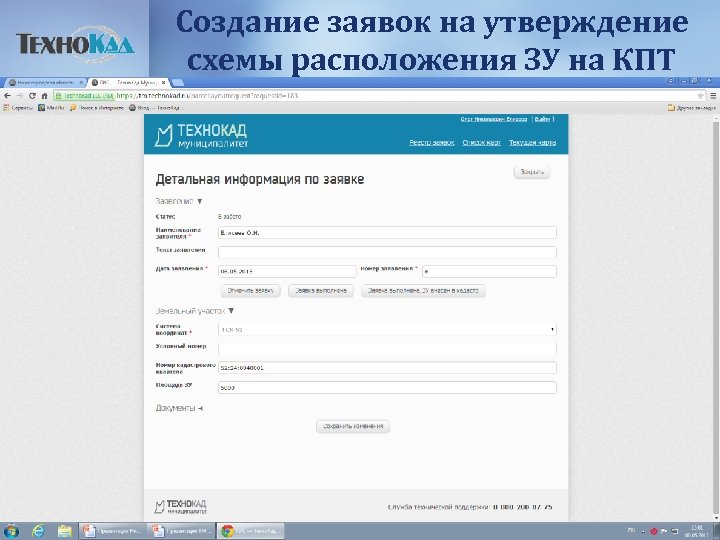Click the address bar URL
Screen dimensions: 720x540
[x=207, y=96]
